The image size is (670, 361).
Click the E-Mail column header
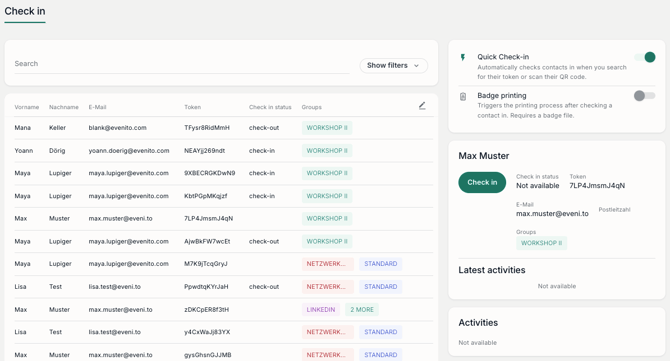pyautogui.click(x=97, y=107)
